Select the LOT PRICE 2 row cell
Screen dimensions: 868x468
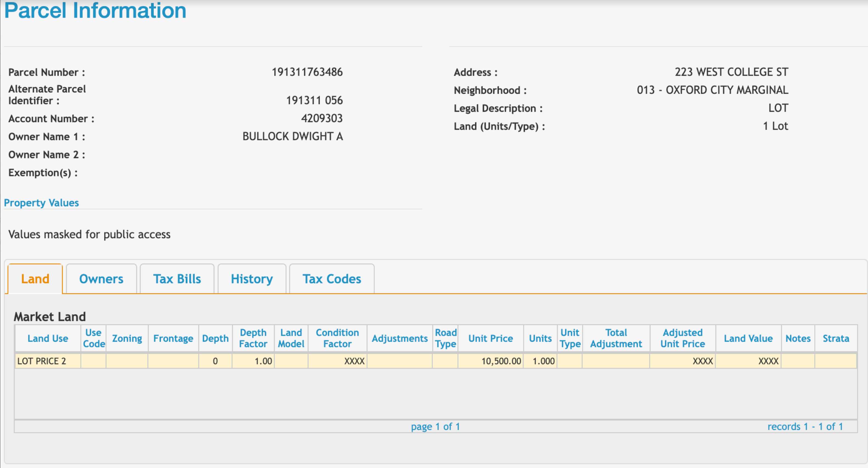(x=48, y=361)
